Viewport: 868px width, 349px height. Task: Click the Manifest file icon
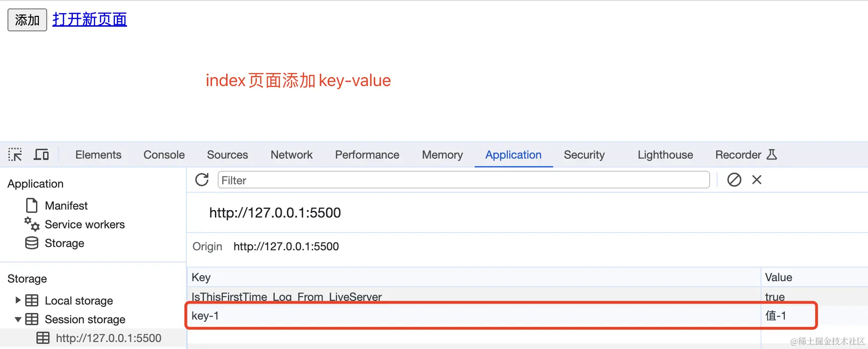point(32,205)
